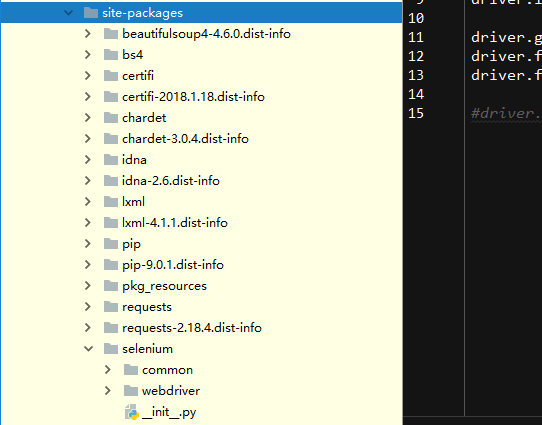Expand pip-9.0.1.dist-info folder arrow
The width and height of the screenshot is (542, 425).
(x=88, y=265)
